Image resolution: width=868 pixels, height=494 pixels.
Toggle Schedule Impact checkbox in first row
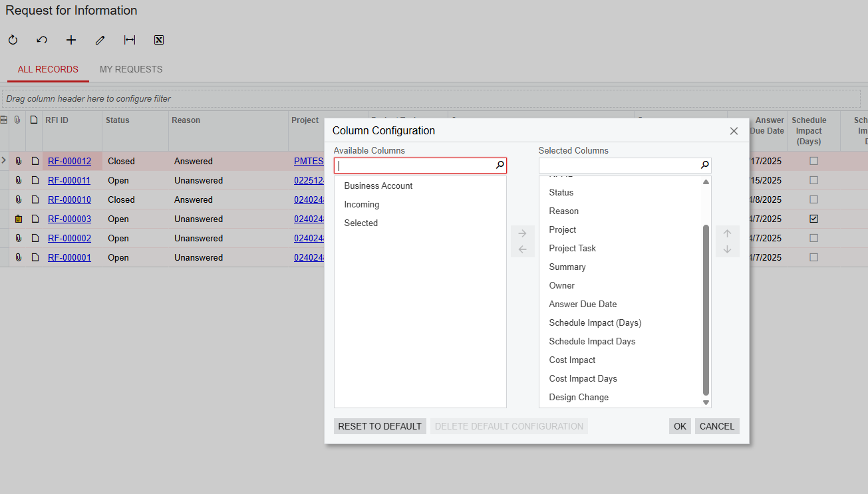(813, 161)
